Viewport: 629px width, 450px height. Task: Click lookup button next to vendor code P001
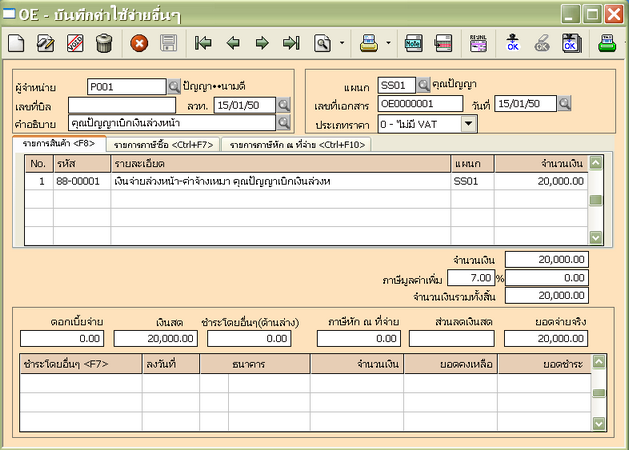click(x=174, y=86)
